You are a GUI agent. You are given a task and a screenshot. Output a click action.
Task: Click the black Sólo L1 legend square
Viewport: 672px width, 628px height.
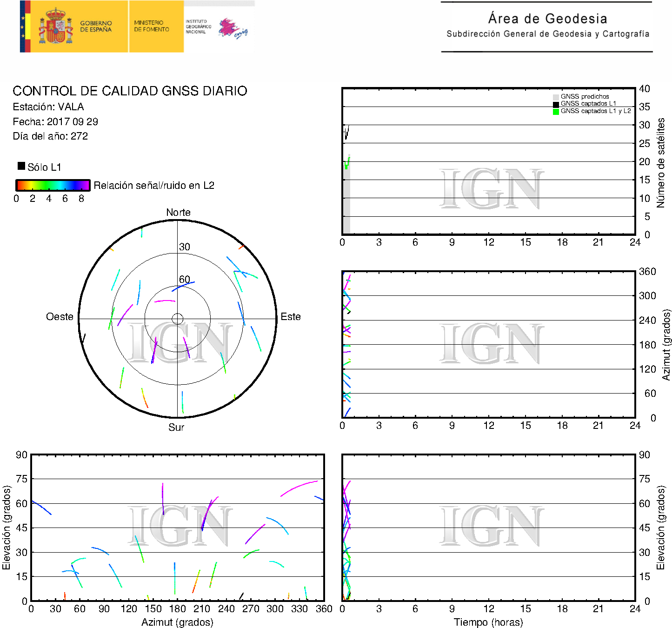click(x=21, y=166)
